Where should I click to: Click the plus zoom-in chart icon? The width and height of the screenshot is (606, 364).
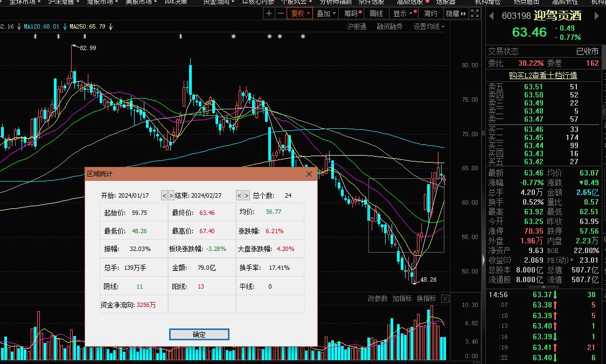269,13
